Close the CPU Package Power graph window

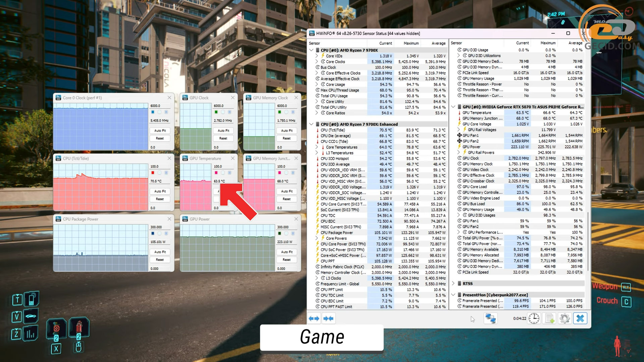pos(169,219)
